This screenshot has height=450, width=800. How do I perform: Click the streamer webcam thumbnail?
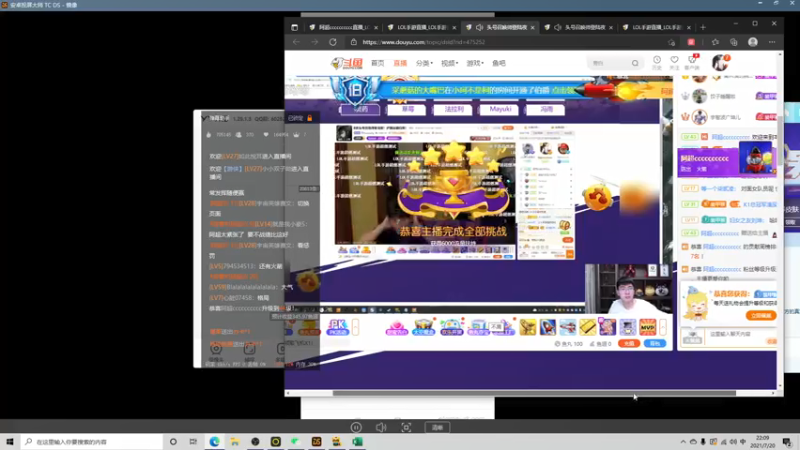coord(627,289)
